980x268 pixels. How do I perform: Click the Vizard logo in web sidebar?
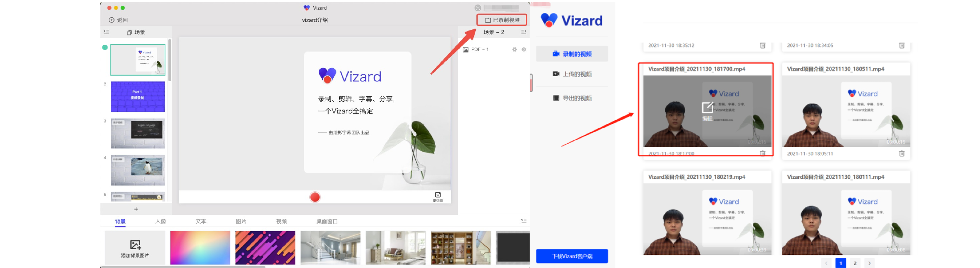click(571, 21)
